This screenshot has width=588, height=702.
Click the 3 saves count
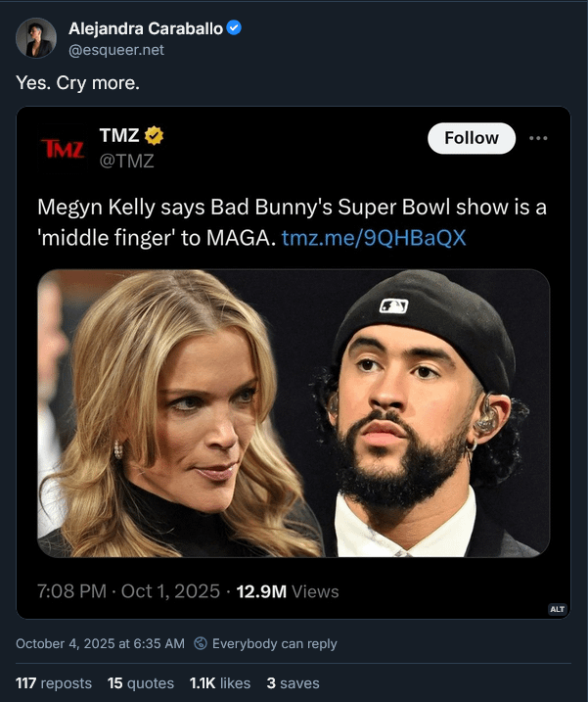(x=294, y=683)
